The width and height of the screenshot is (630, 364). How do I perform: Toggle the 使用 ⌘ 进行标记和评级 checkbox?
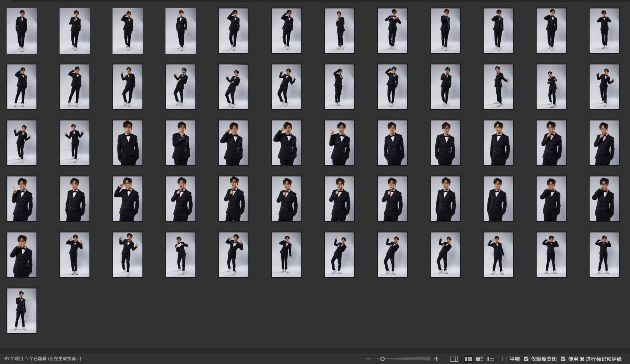(x=563, y=359)
